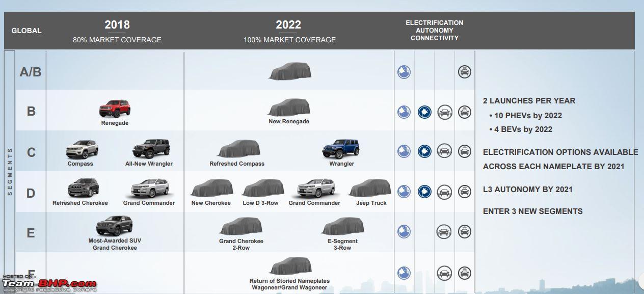
Task: Select the connected-car signal icon in the Wagoneer row
Action: pos(464,273)
